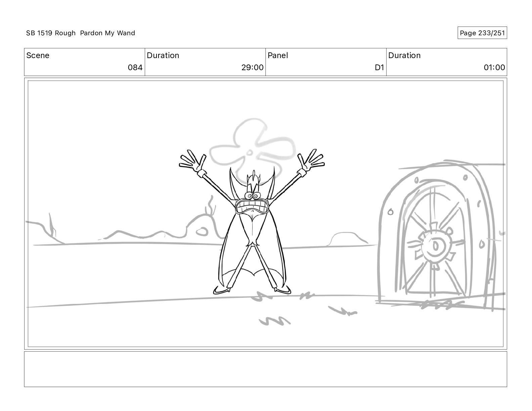Screen dimensions: 532x411
Task: Click the scene number '084'
Action: click(x=135, y=67)
